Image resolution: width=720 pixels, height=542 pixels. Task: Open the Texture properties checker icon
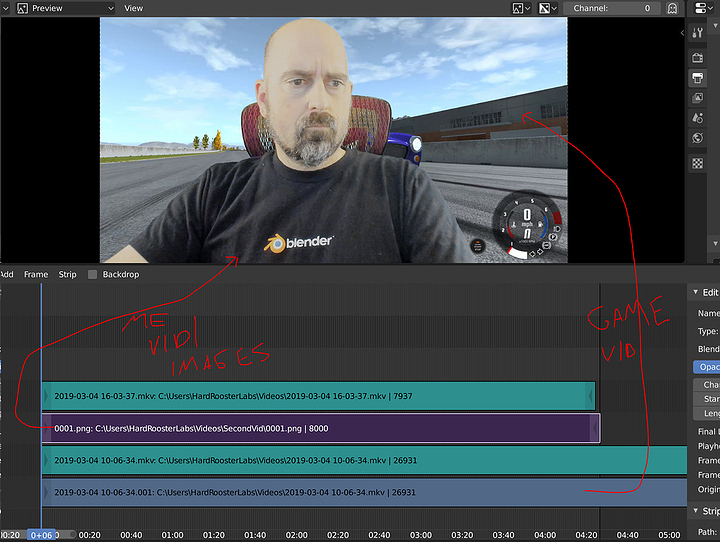[698, 164]
